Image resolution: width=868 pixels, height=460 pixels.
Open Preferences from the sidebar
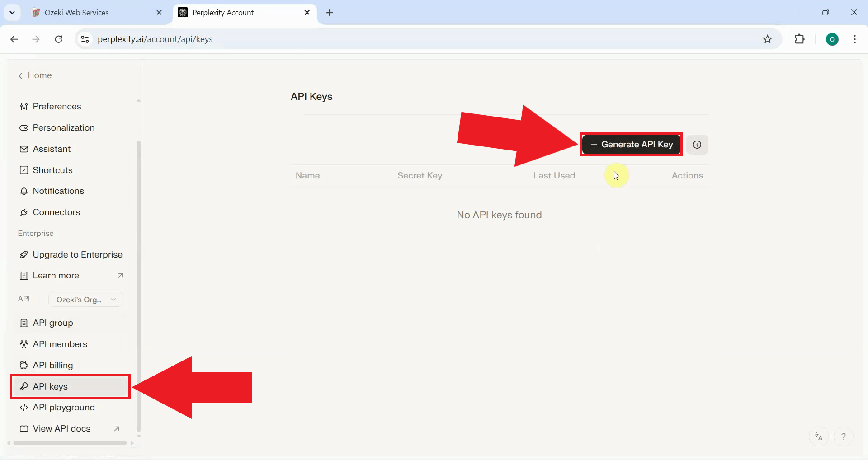tap(57, 106)
